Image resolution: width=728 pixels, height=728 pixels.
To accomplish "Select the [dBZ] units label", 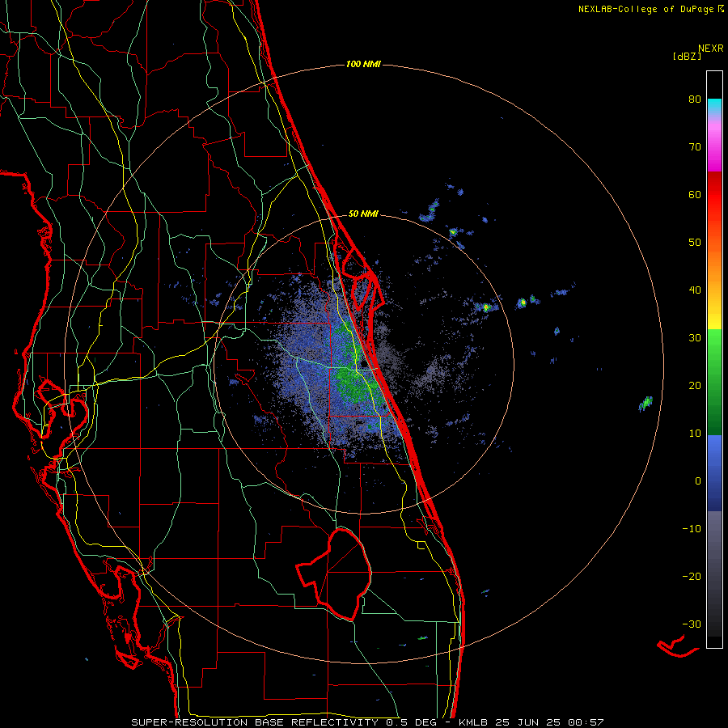I will click(687, 56).
